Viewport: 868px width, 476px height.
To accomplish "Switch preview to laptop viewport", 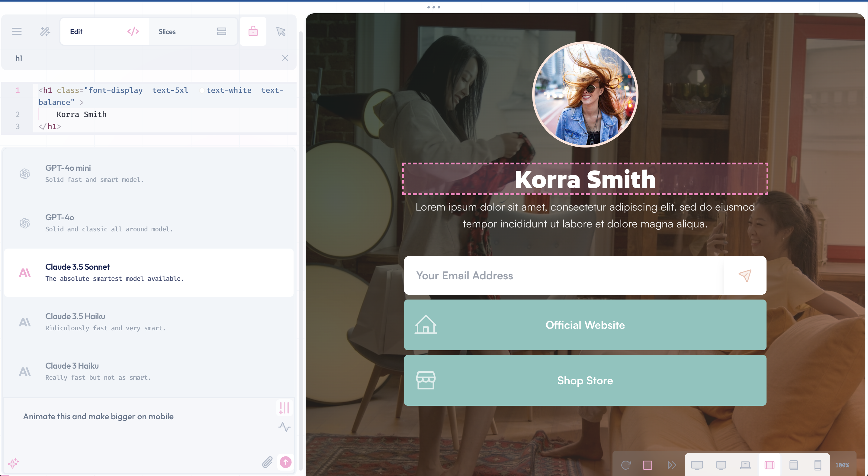I will click(745, 465).
